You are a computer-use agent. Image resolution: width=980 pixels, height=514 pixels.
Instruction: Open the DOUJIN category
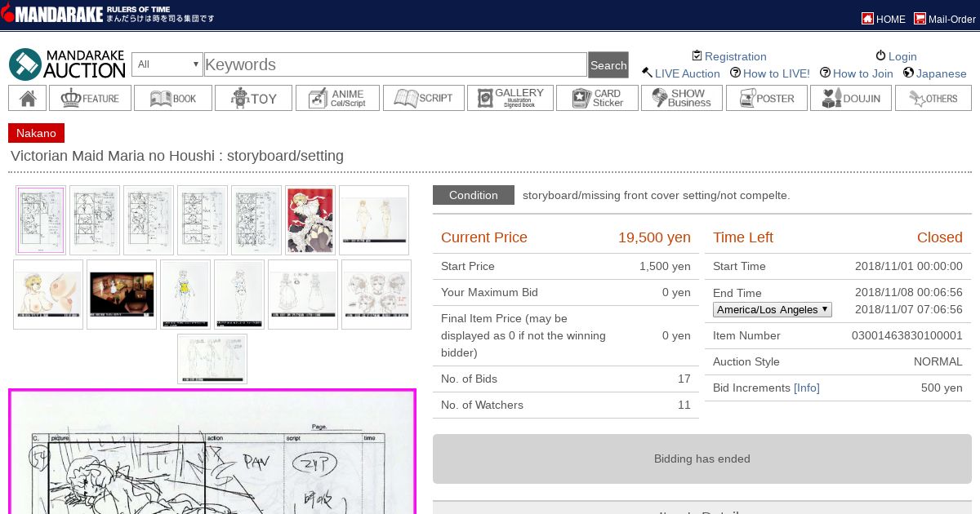tap(851, 98)
